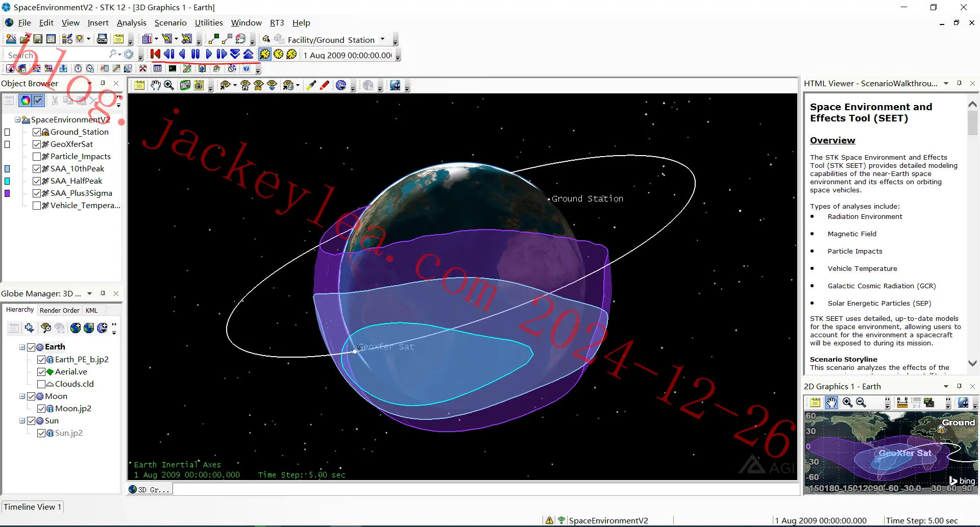Image resolution: width=980 pixels, height=527 pixels.
Task: Open the Facility/Ground Station dropdown
Action: pyautogui.click(x=382, y=39)
